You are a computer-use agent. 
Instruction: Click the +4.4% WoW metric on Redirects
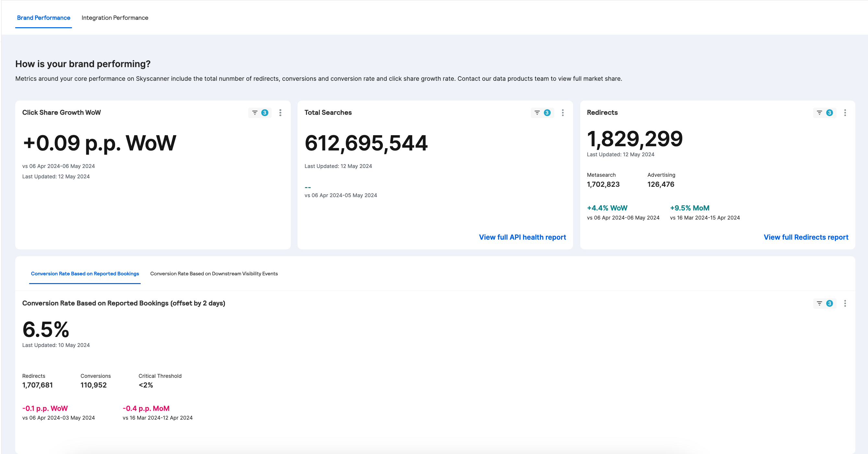(x=607, y=208)
